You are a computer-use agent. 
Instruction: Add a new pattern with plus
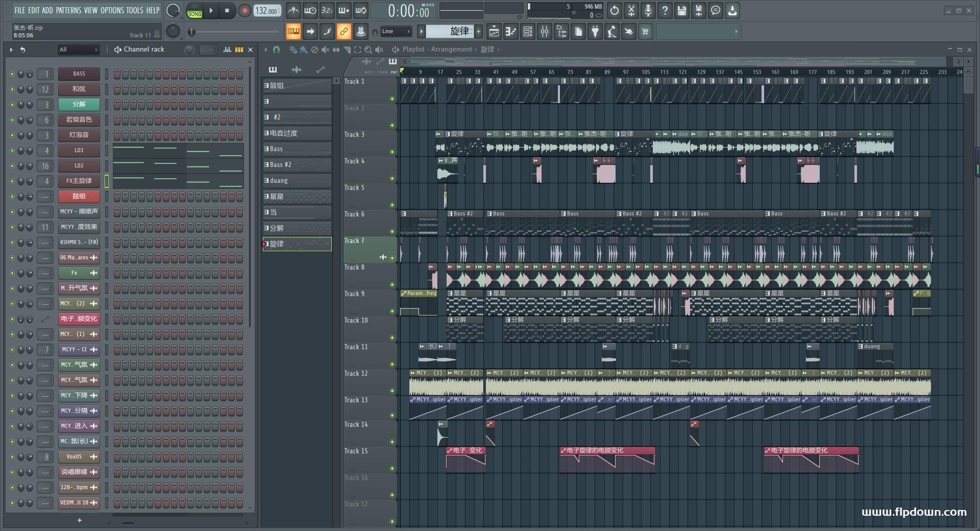[478, 32]
